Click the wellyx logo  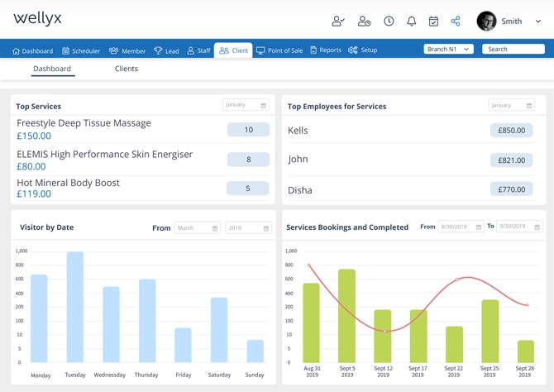coord(37,18)
